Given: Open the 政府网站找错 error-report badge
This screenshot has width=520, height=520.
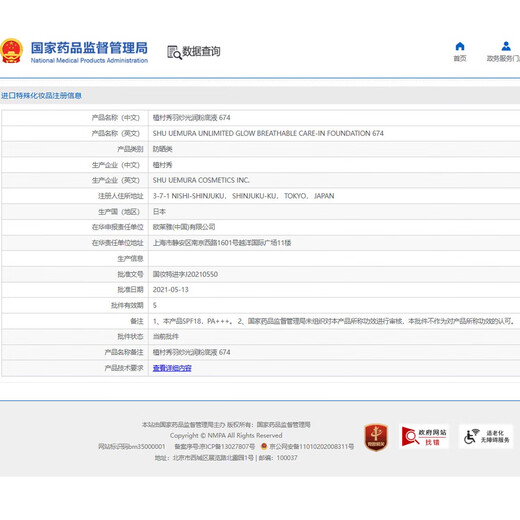Looking at the screenshot, I should (x=424, y=436).
